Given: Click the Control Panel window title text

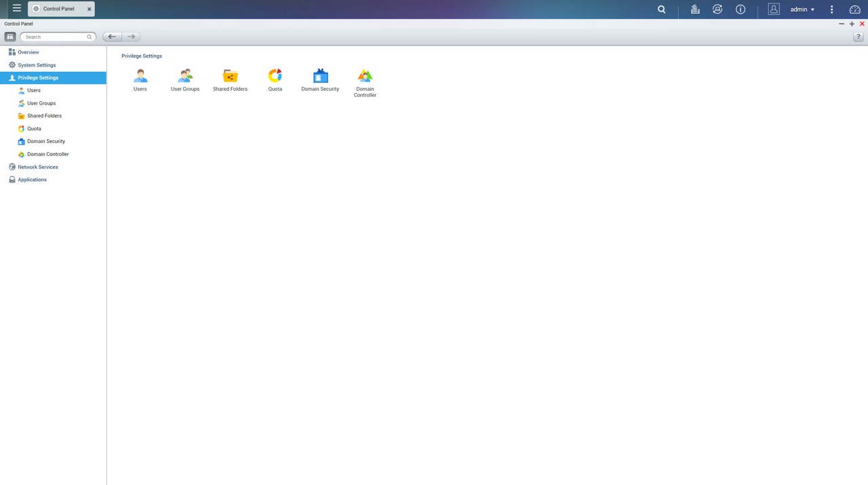Looking at the screenshot, I should [18, 24].
